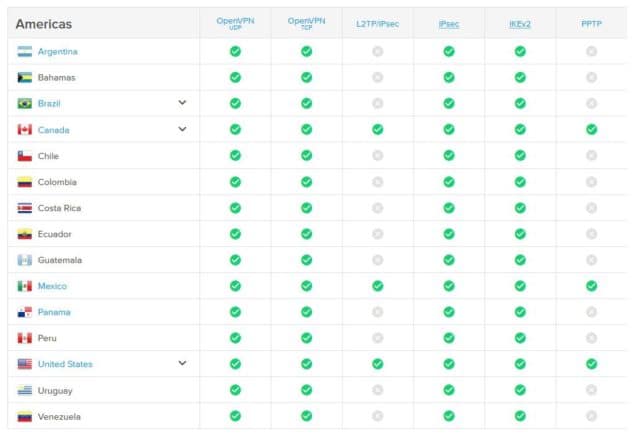The image size is (640, 437).
Task: Click the United States flag icon
Action: point(24,364)
